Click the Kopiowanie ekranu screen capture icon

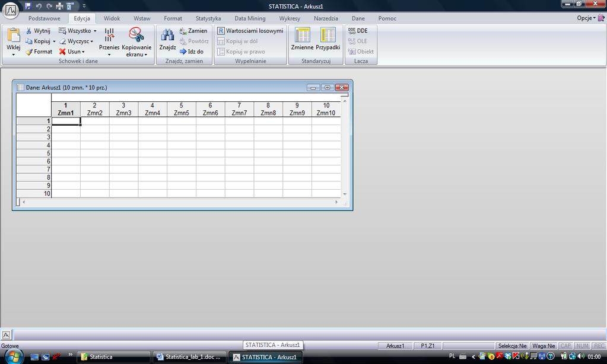[x=136, y=35]
